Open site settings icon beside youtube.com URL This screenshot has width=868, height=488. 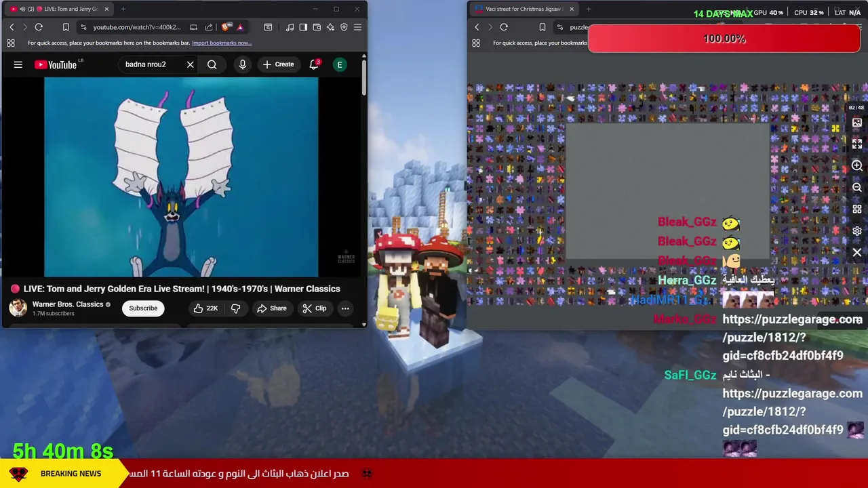click(x=83, y=27)
